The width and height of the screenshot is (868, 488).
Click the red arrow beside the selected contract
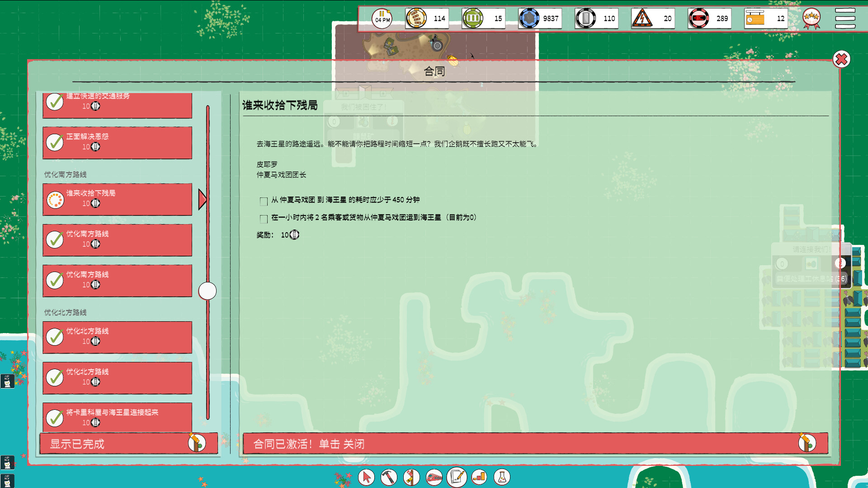(x=202, y=199)
